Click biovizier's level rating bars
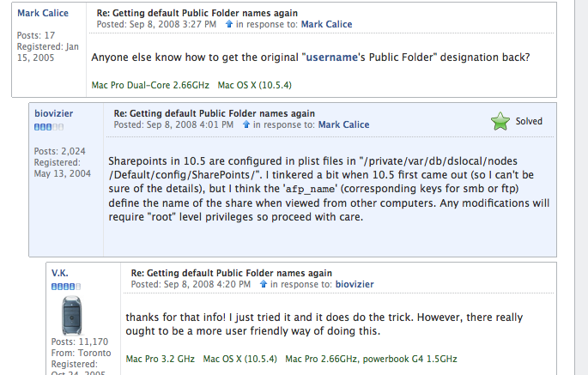Image resolution: width=588 pixels, height=375 pixels. tap(49, 127)
